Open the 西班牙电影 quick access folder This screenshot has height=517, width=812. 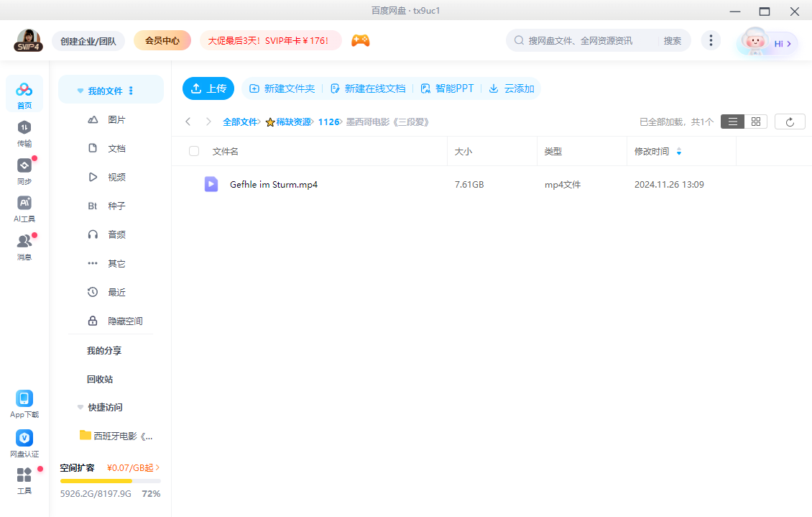(116, 436)
